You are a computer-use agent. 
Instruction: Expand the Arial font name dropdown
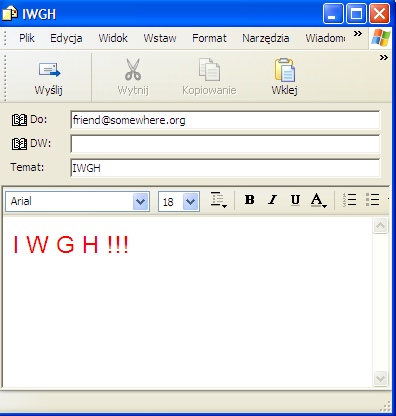click(140, 202)
